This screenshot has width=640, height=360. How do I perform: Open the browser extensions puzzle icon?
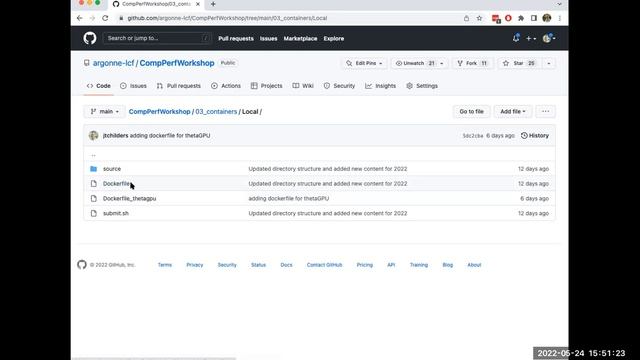521,18
